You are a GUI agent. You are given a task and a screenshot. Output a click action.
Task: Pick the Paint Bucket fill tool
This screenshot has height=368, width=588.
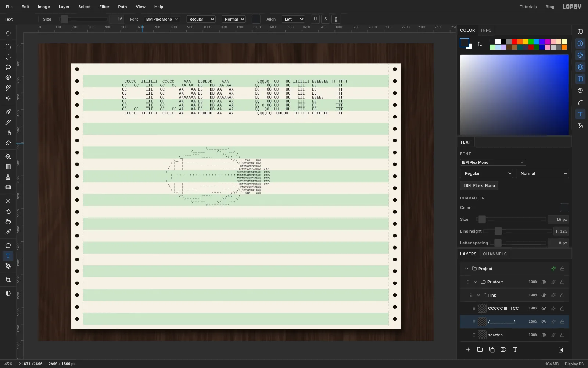coord(8,156)
